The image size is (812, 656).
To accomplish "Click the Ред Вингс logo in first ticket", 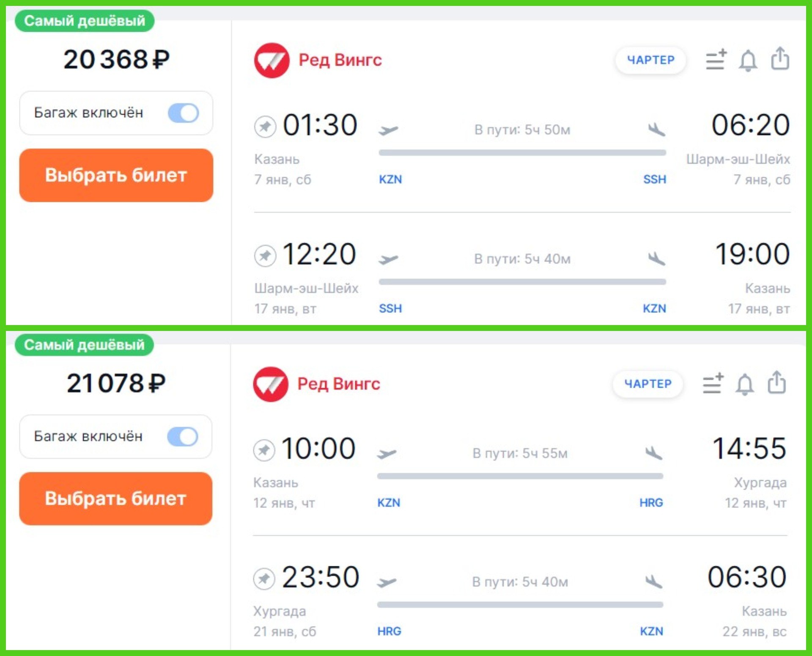I will [272, 61].
